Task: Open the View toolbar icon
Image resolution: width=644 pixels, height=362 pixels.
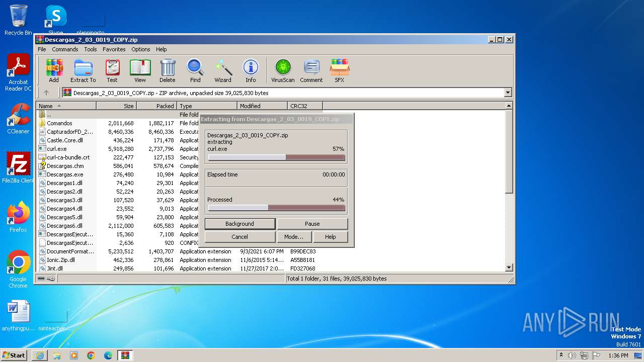Action: tap(140, 71)
